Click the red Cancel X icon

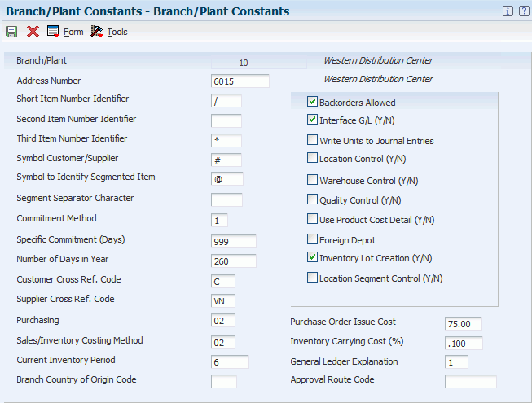click(33, 32)
